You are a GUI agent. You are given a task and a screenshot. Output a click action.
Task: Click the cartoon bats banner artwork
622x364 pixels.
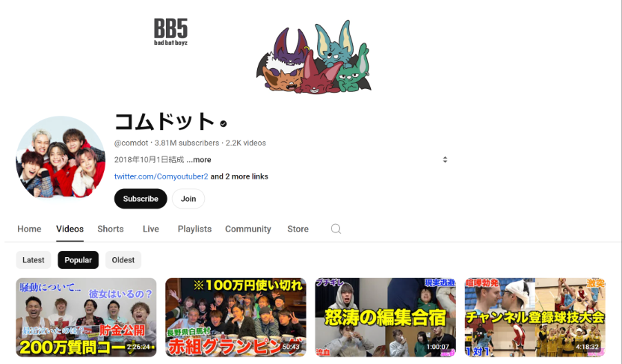tap(314, 57)
